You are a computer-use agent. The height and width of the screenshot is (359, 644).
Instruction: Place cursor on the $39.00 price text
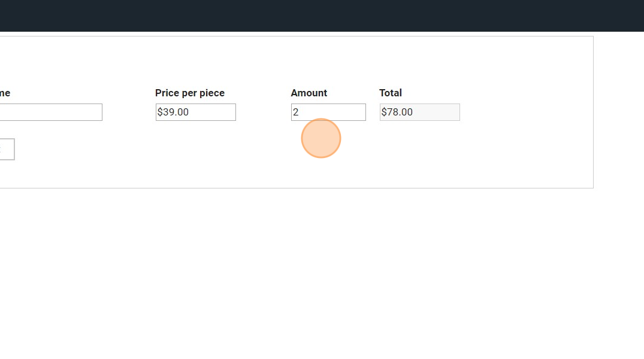173,112
